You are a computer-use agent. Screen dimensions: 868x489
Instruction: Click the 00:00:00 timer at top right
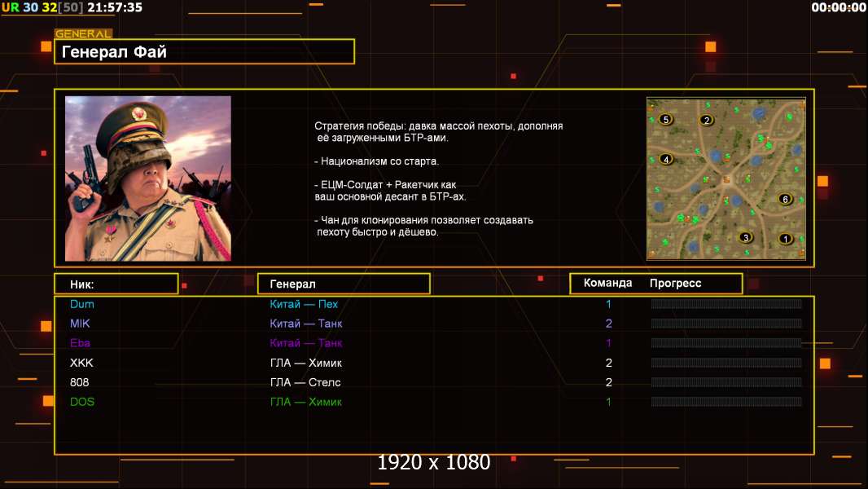[x=838, y=7]
